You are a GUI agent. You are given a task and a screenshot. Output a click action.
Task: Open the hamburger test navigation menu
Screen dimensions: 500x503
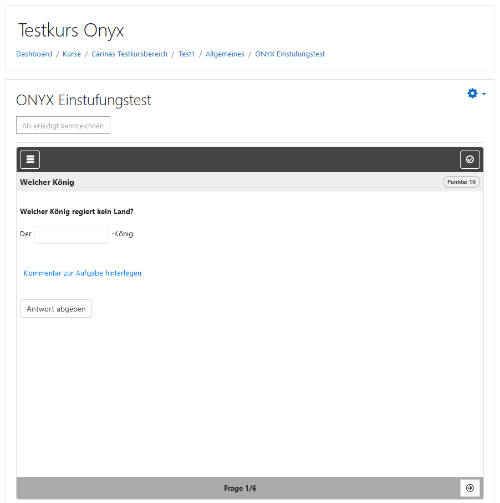coord(30,159)
